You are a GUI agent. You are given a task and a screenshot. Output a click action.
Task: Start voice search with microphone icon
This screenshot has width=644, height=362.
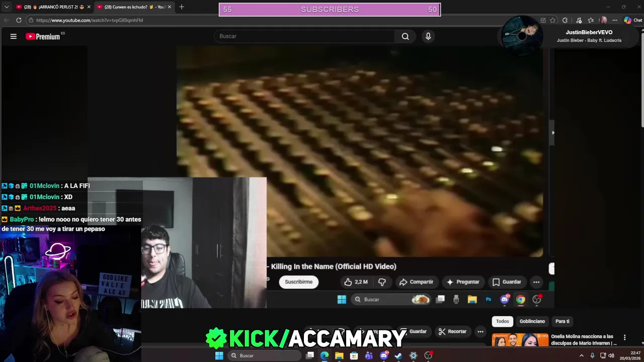428,36
